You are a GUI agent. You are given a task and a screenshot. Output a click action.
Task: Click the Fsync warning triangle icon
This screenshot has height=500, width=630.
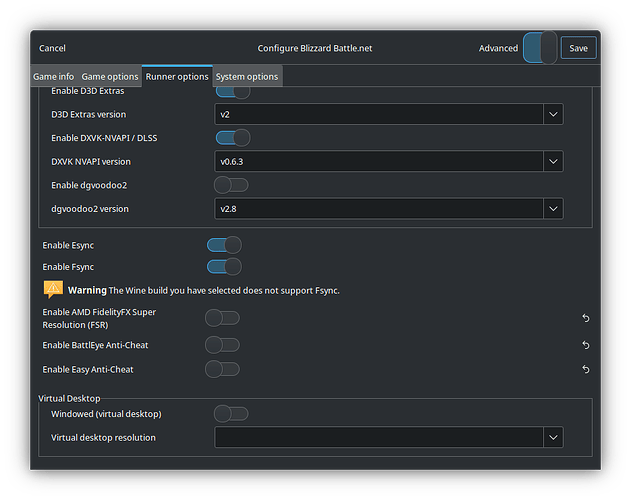coord(53,289)
